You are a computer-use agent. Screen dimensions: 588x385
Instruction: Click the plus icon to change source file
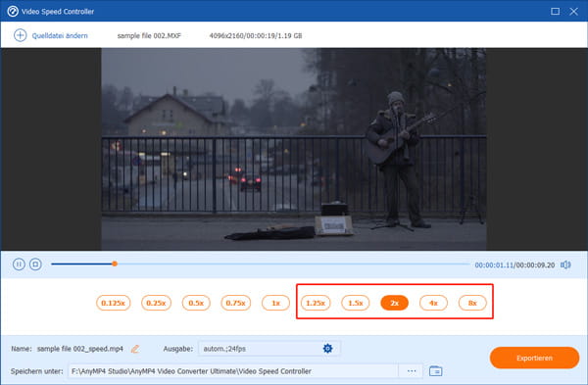click(x=20, y=35)
